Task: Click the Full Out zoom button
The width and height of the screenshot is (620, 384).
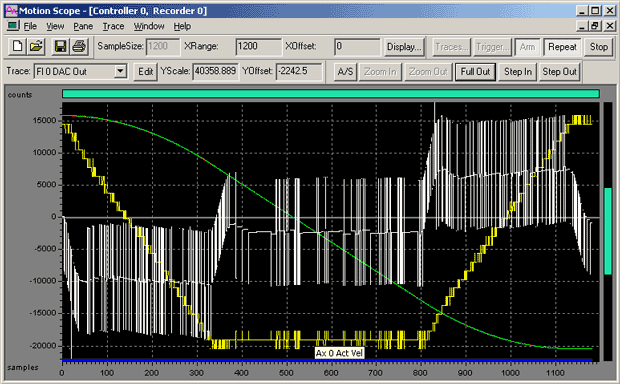Action: (475, 72)
